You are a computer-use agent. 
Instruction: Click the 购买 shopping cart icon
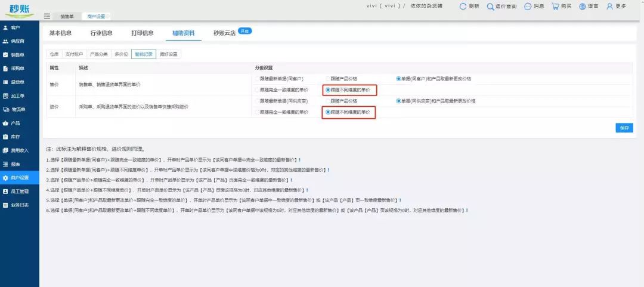click(x=555, y=7)
